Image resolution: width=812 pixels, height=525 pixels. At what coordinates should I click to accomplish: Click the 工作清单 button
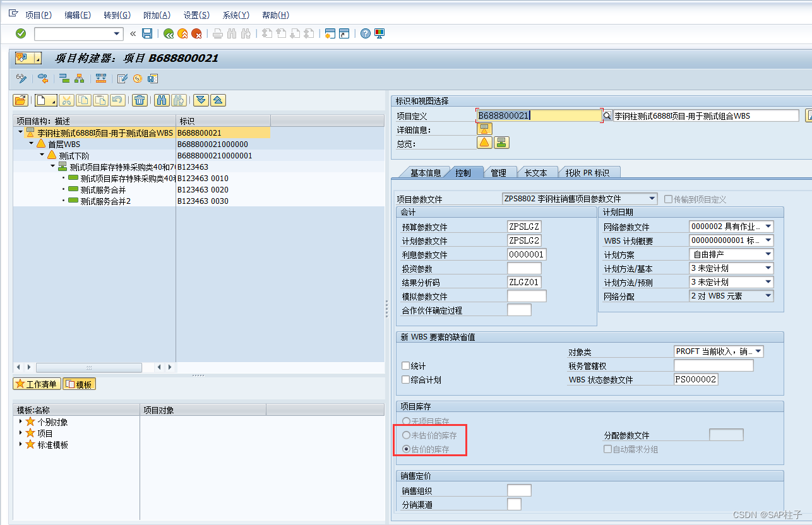[37, 384]
